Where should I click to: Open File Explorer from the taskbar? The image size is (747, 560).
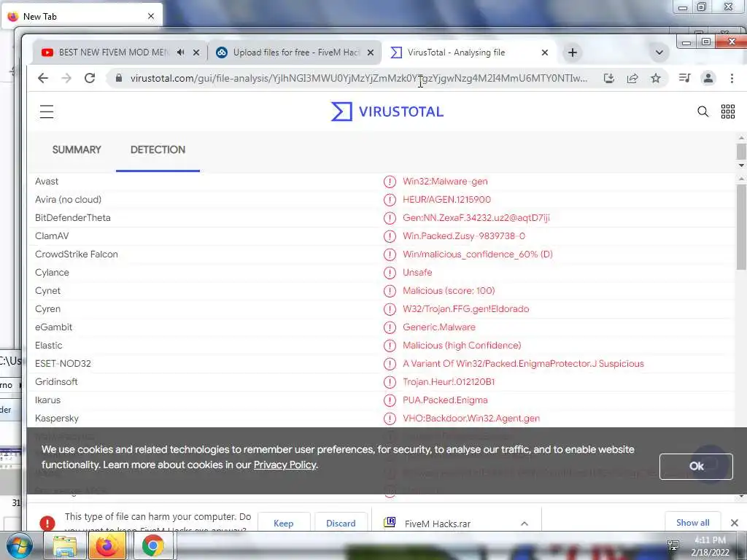click(x=65, y=546)
